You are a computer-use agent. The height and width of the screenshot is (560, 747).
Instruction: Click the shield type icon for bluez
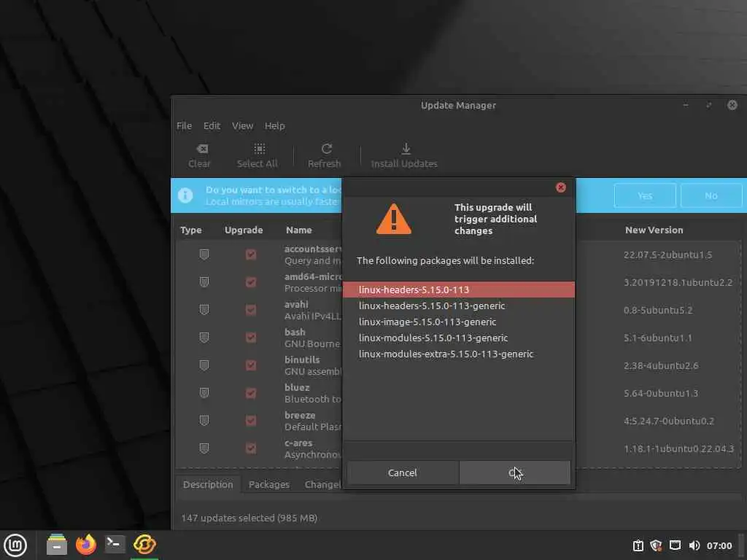pos(204,393)
